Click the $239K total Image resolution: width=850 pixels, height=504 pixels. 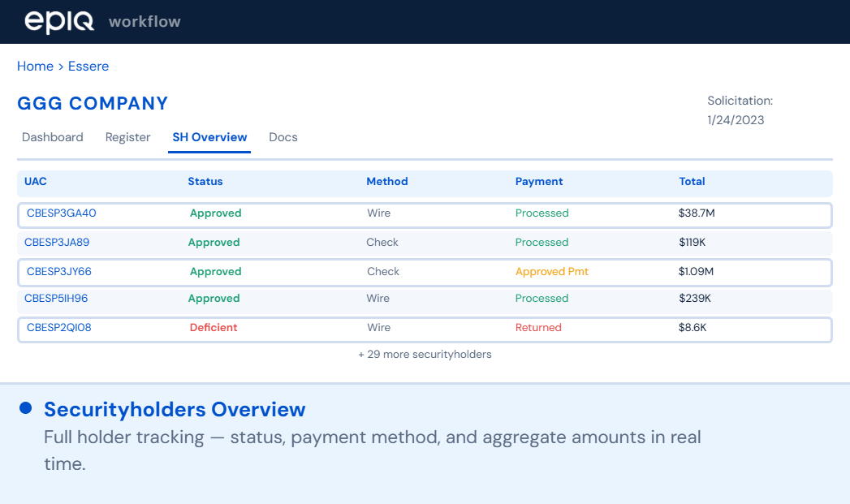coord(695,298)
